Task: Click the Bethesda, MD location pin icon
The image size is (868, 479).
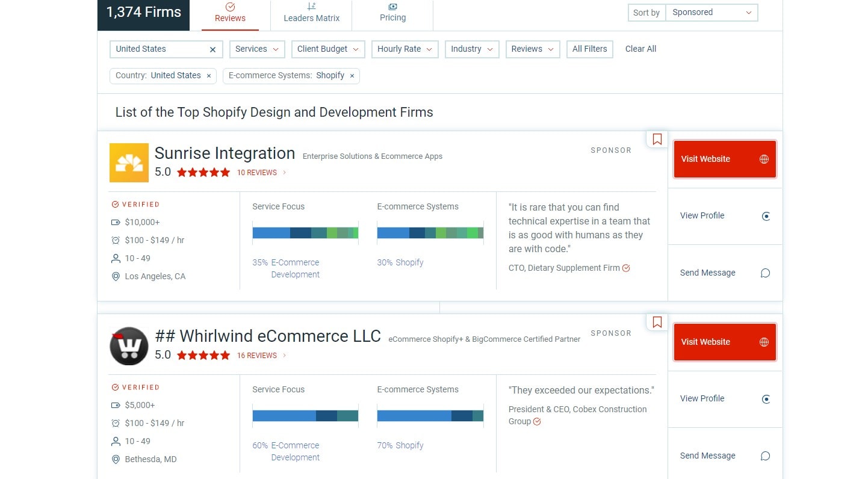Action: point(116,460)
